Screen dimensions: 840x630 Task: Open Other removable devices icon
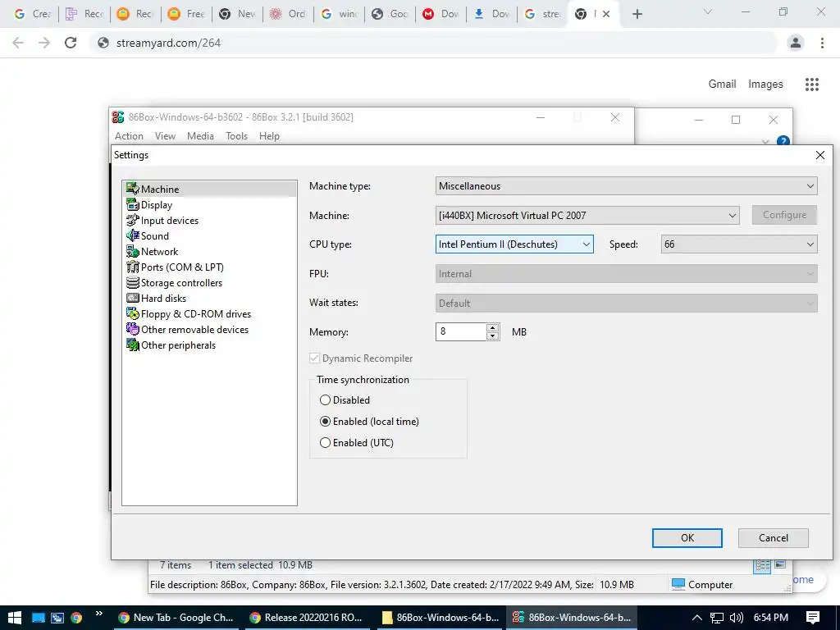[x=132, y=329]
